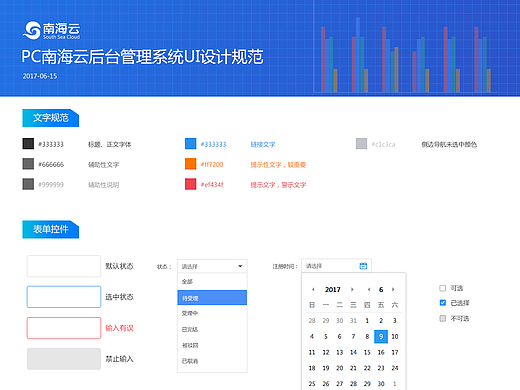Pick date 10 in the calendar
This screenshot has height=390, width=520.
(395, 336)
